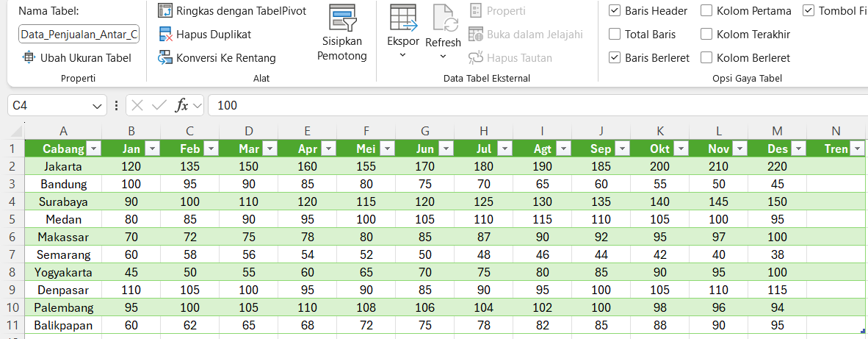Click the select-all corner triangle
This screenshot has width=868, height=339.
[17, 132]
